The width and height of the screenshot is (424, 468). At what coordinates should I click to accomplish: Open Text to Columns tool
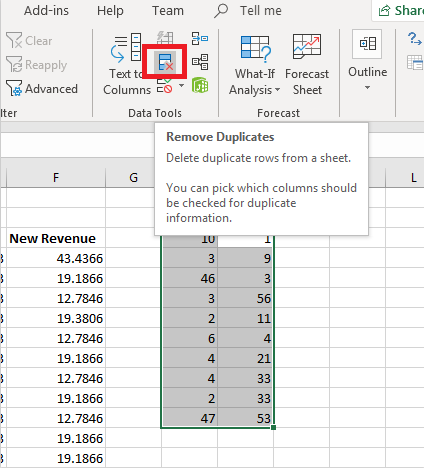[127, 64]
